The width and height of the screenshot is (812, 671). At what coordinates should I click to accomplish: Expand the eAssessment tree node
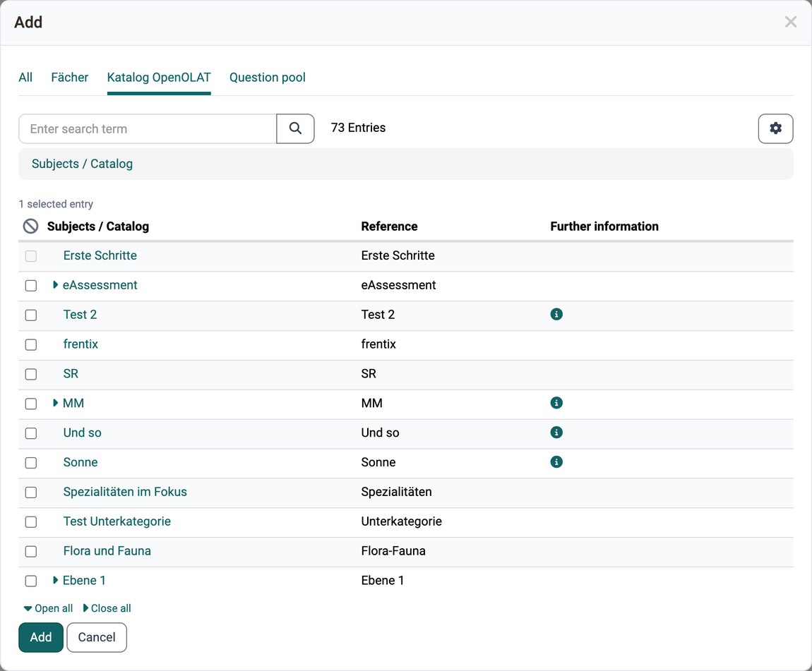(x=55, y=284)
